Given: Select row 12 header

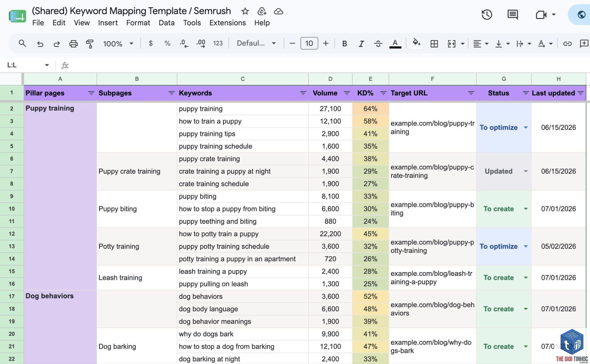Looking at the screenshot, I should click(12, 234).
